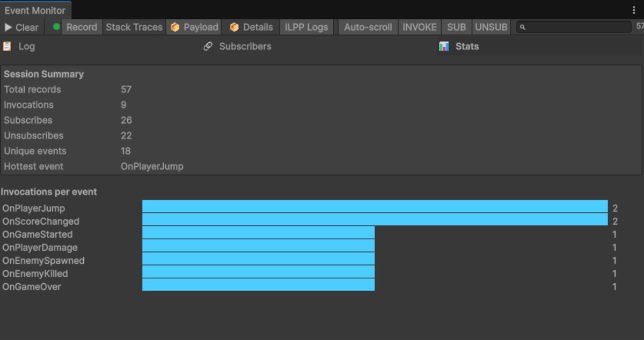Image resolution: width=644 pixels, height=340 pixels.
Task: Toggle the UNSUB filter
Action: point(491,27)
